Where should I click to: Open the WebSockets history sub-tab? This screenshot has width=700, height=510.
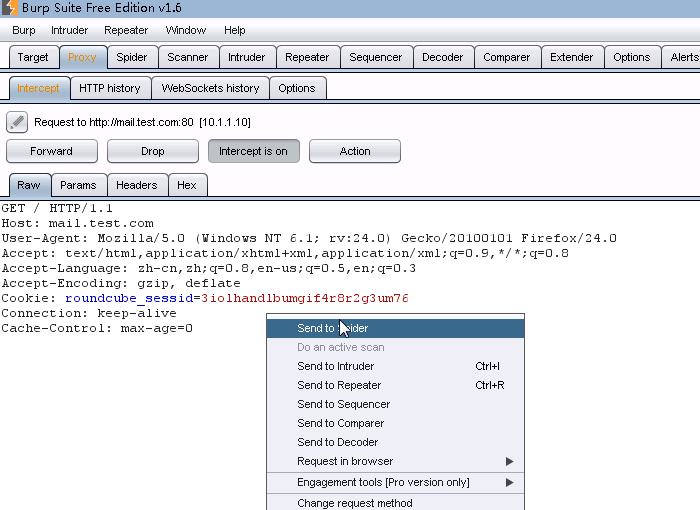pos(210,88)
